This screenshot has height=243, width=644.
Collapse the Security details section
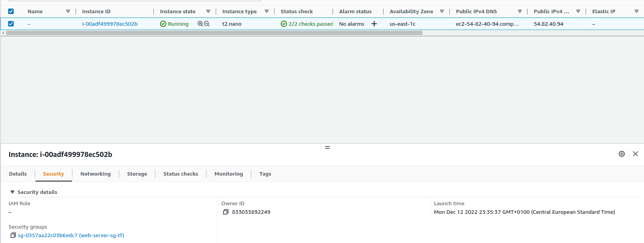coord(12,192)
